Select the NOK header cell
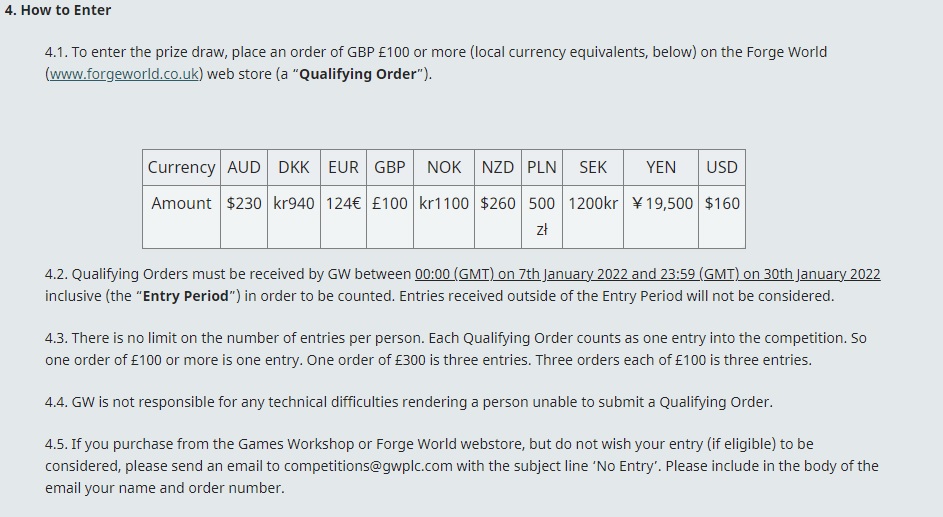 point(444,167)
